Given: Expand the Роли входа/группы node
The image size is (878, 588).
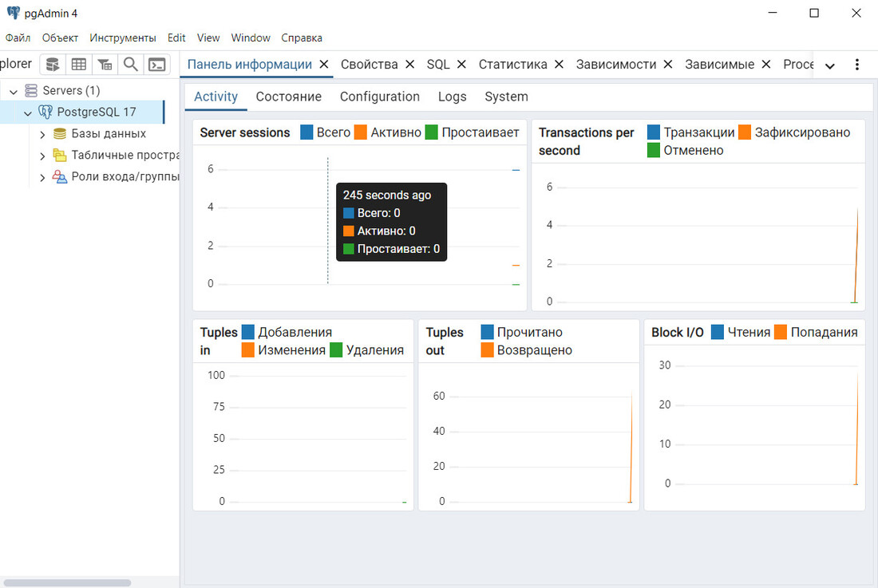Looking at the screenshot, I should 42,177.
